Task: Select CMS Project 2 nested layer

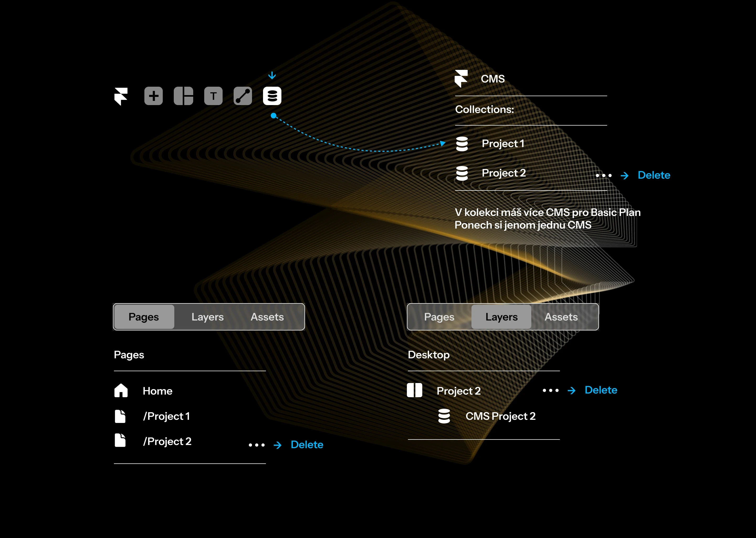Action: pyautogui.click(x=500, y=416)
